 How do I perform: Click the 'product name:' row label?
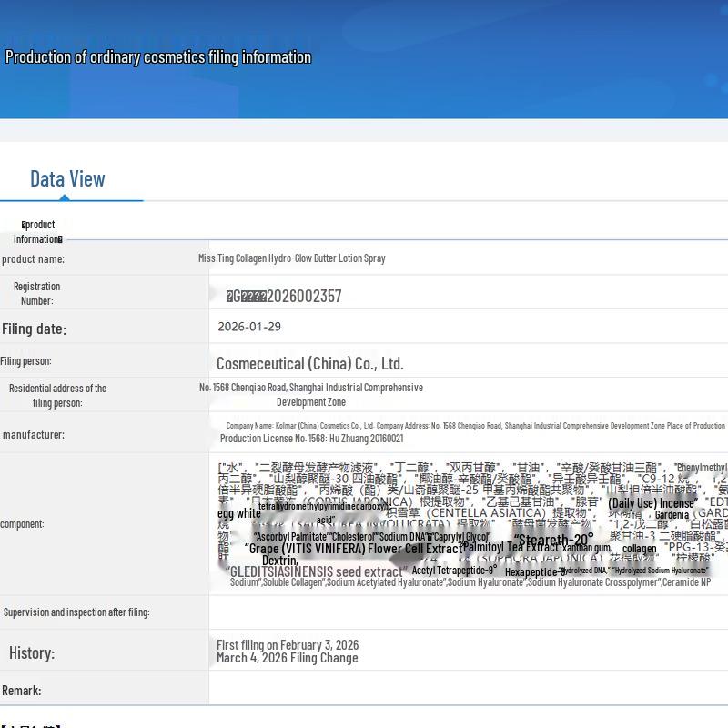(x=33, y=259)
